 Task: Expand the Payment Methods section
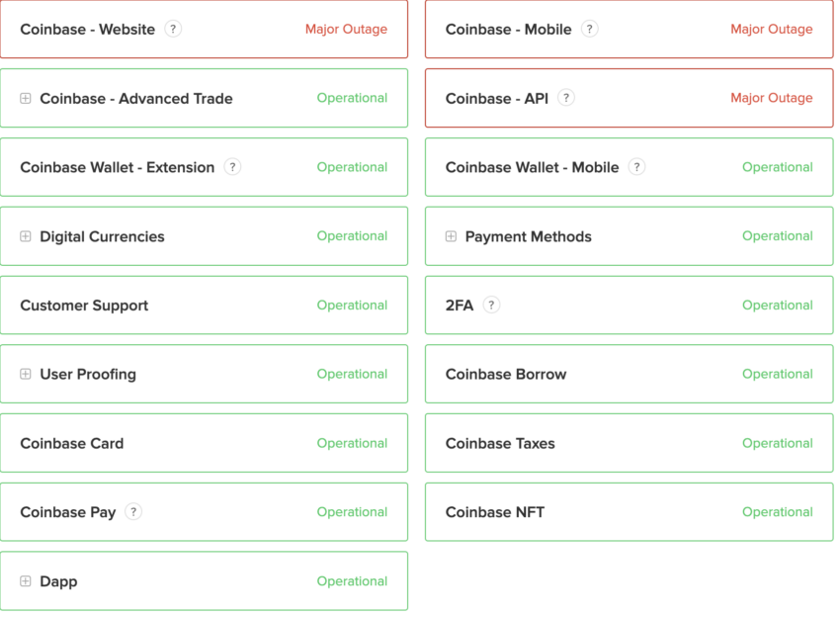tap(450, 235)
